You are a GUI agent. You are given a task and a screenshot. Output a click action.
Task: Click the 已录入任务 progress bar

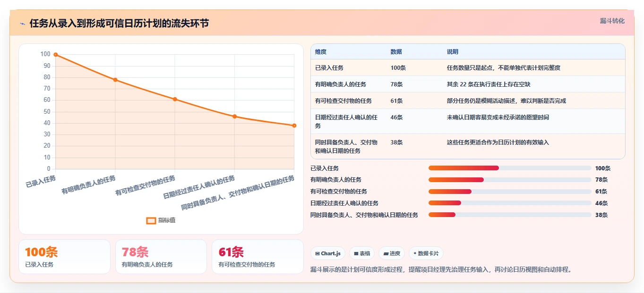[510, 168]
